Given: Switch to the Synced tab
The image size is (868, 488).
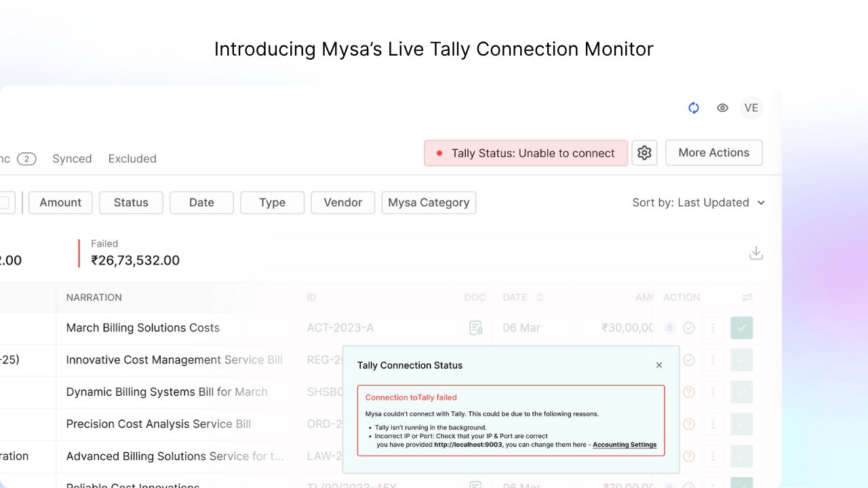Looking at the screenshot, I should click(x=72, y=159).
